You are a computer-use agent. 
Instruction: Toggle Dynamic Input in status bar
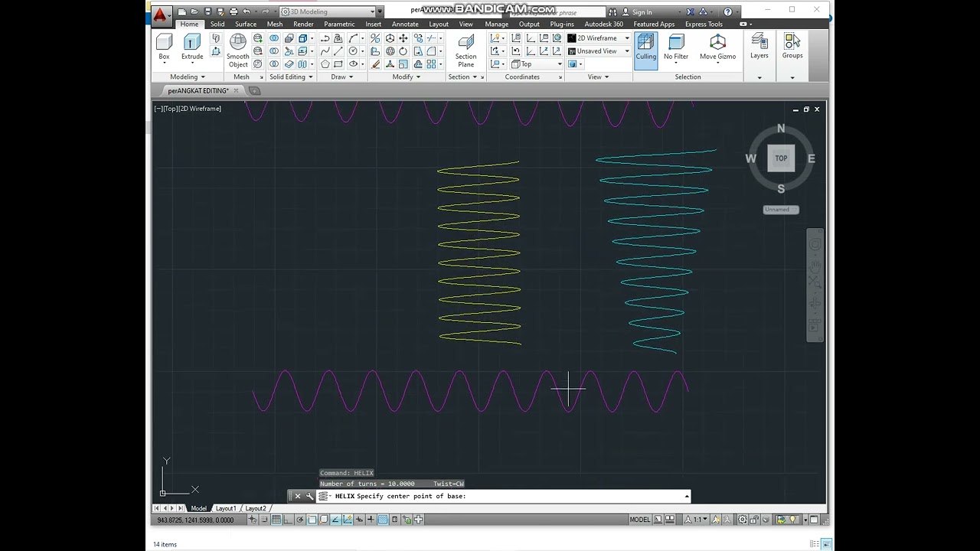point(359,520)
